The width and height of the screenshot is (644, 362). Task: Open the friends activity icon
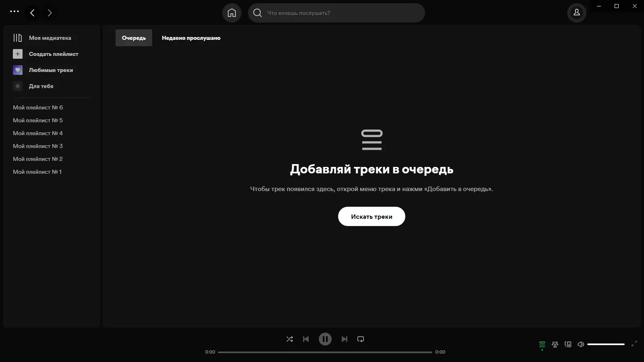[555, 344]
